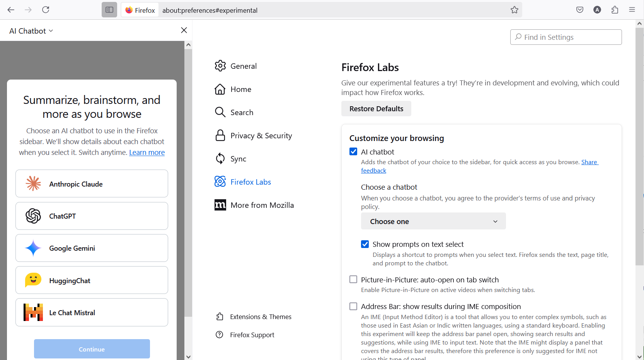Open the account avatar menu

tap(597, 10)
